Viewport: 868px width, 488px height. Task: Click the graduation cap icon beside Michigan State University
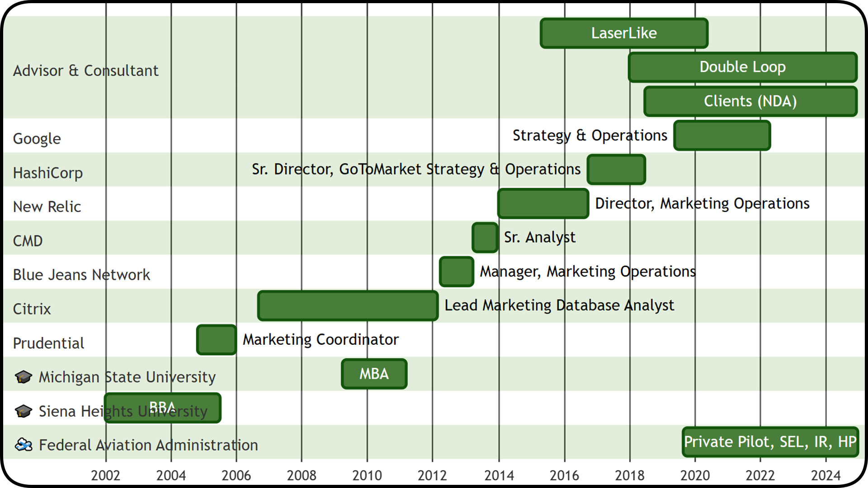(24, 377)
